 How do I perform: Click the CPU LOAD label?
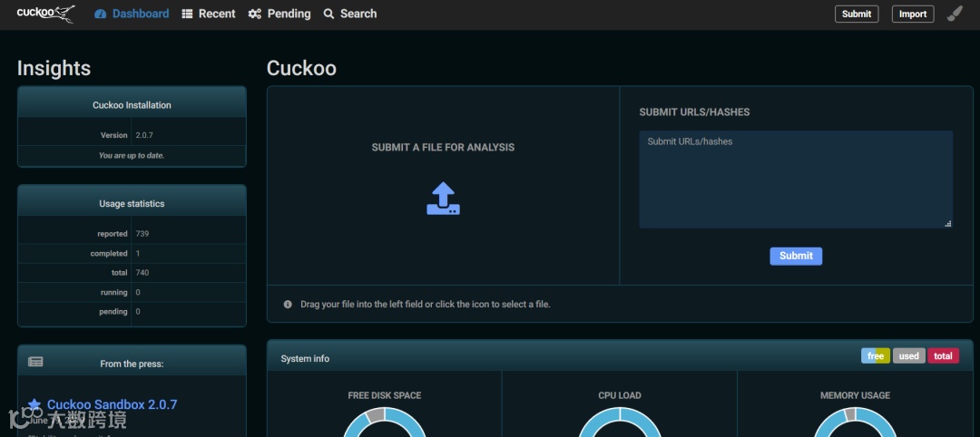point(620,395)
